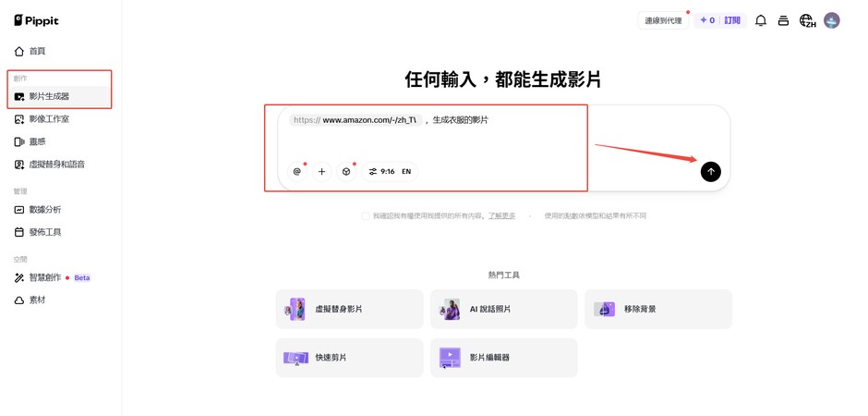Go to 靈感 section
The image size is (868, 416).
click(60, 141)
